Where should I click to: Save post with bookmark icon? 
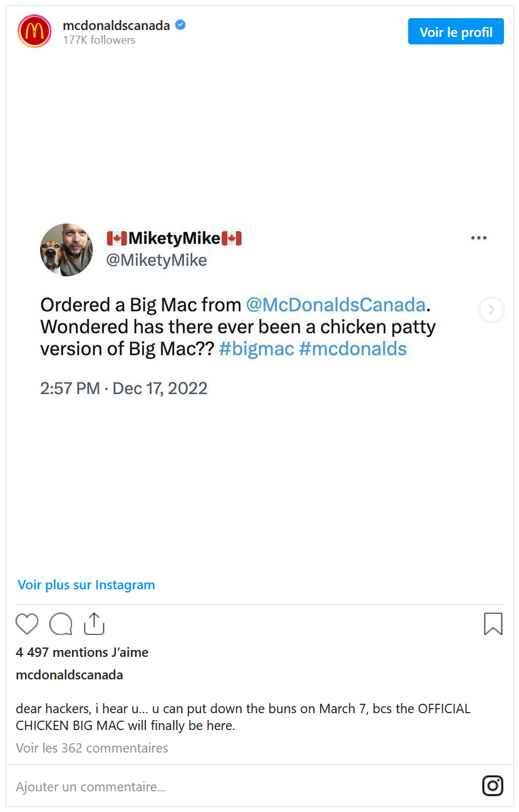coord(493,624)
